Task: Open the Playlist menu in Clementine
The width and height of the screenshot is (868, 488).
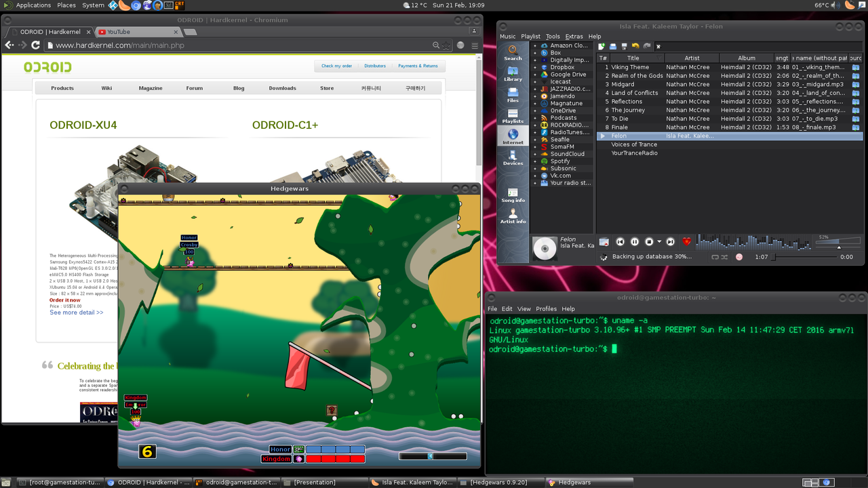Action: [531, 37]
